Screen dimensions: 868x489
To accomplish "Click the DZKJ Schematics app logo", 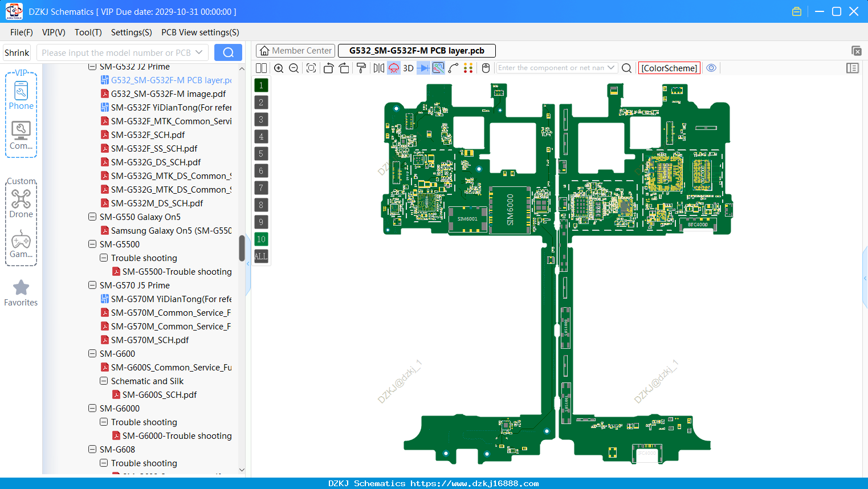I will (14, 11).
